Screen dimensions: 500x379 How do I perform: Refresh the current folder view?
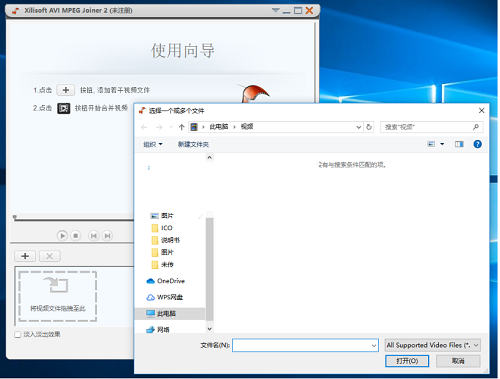(x=369, y=127)
